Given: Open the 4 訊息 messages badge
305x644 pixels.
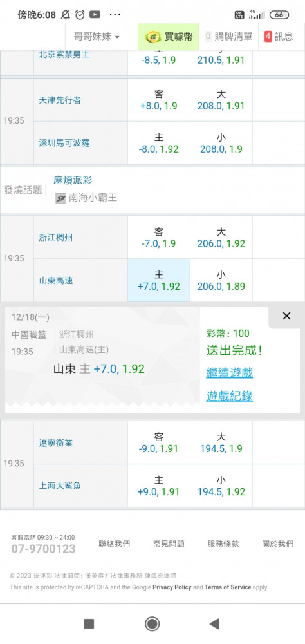Looking at the screenshot, I should pyautogui.click(x=279, y=37).
